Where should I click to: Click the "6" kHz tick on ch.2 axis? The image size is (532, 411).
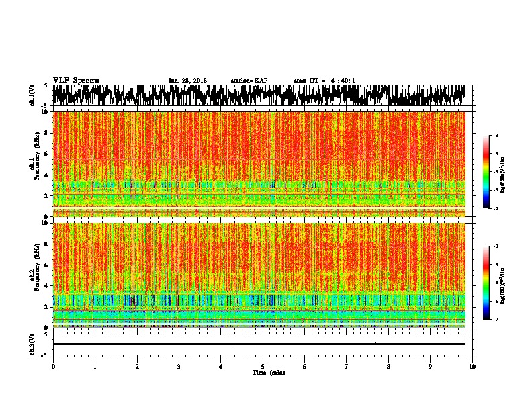coord(47,265)
